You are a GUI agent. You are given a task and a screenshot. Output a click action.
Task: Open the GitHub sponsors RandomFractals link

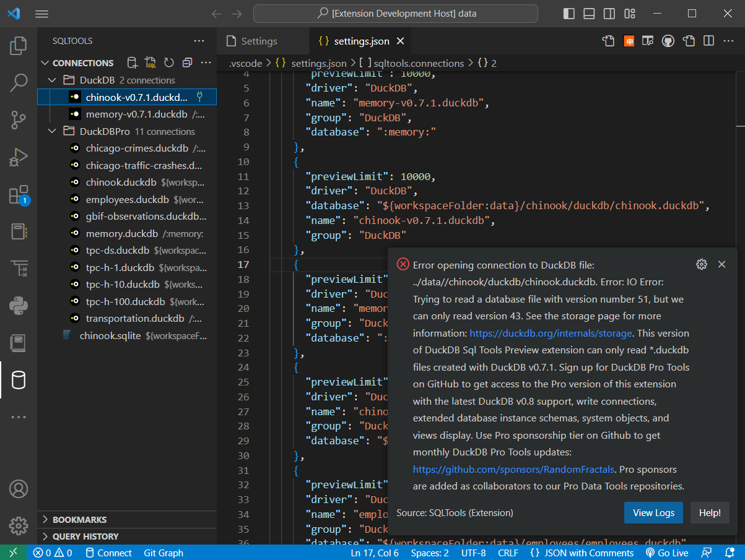coord(513,469)
